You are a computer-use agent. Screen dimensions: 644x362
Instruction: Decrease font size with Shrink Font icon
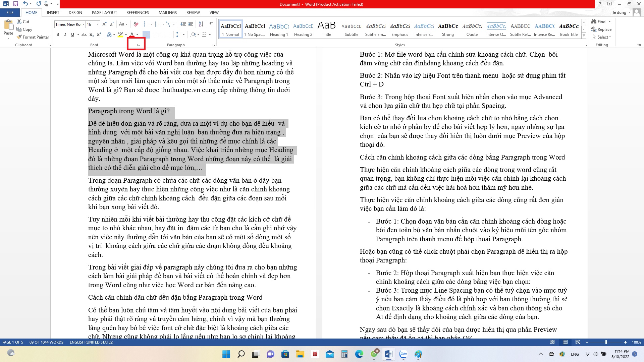112,24
